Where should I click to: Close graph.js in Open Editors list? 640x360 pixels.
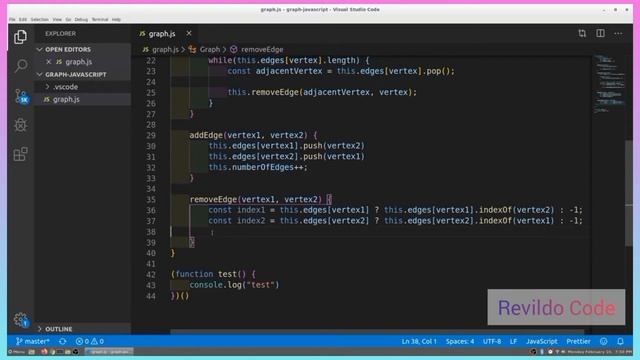[49, 62]
